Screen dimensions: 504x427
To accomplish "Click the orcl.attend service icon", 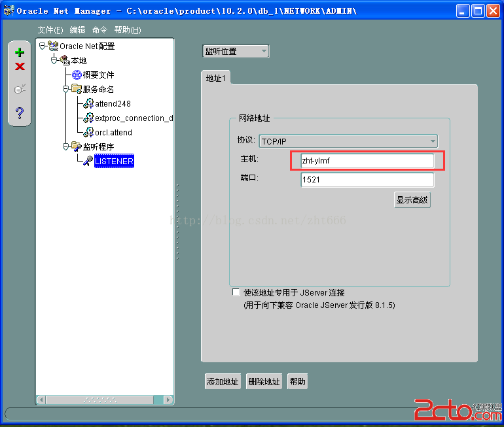I will pyautogui.click(x=88, y=132).
